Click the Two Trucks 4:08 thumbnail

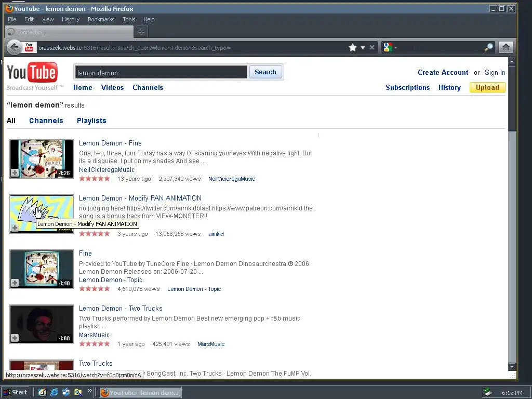click(42, 324)
